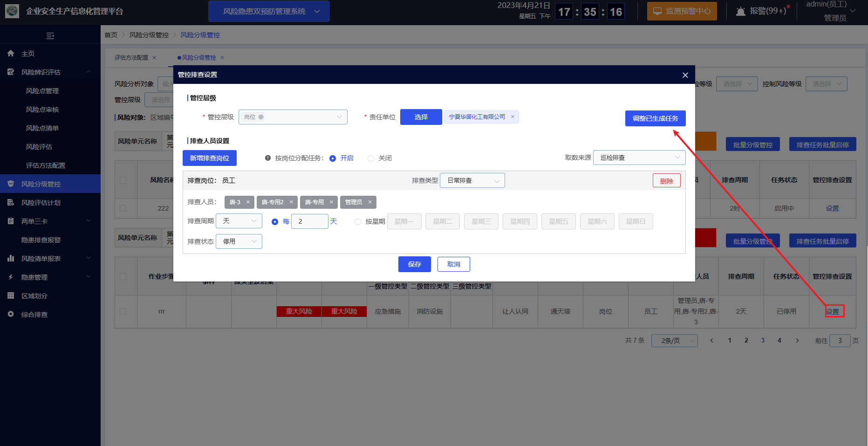Open the 取数来源 巡检排查 dropdown
This screenshot has height=446, width=868.
[x=639, y=158]
